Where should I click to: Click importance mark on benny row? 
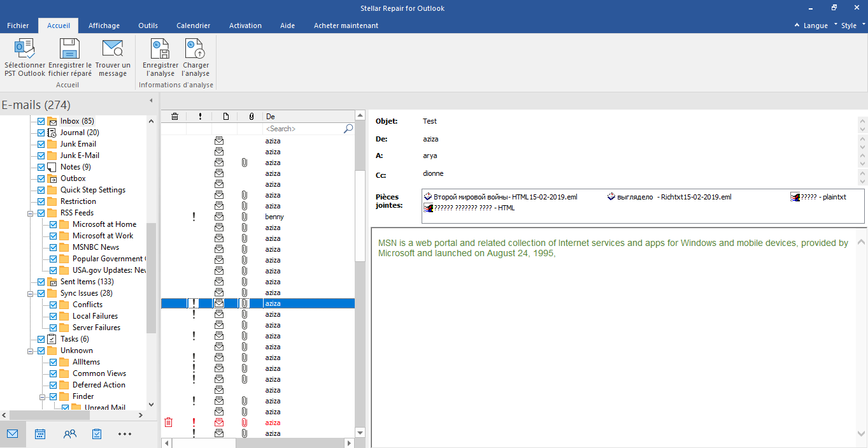194,217
